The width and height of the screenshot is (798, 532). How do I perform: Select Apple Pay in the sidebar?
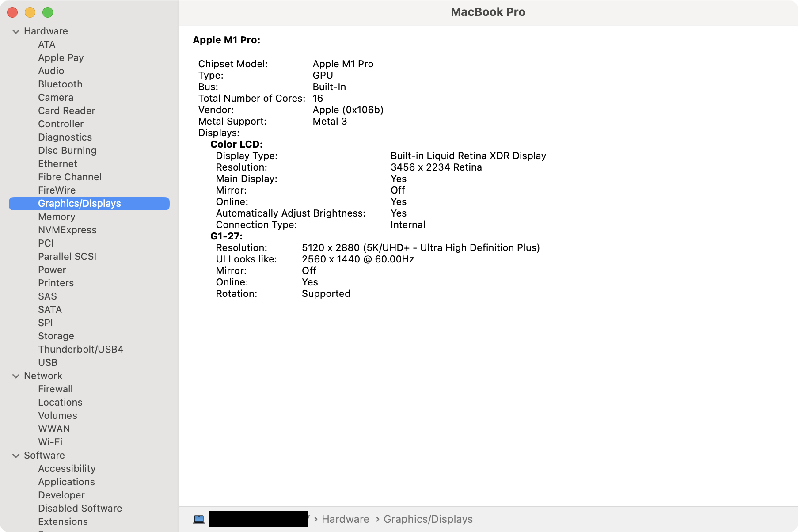(x=61, y=58)
